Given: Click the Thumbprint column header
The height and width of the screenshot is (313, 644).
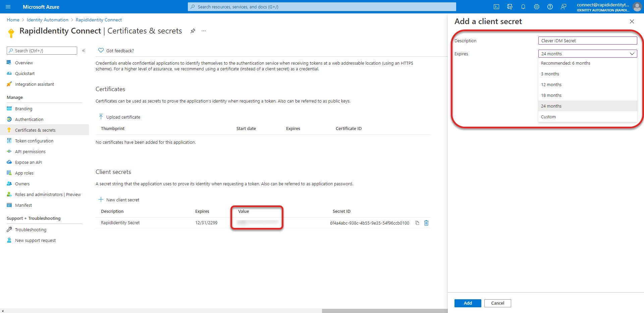Looking at the screenshot, I should [113, 128].
